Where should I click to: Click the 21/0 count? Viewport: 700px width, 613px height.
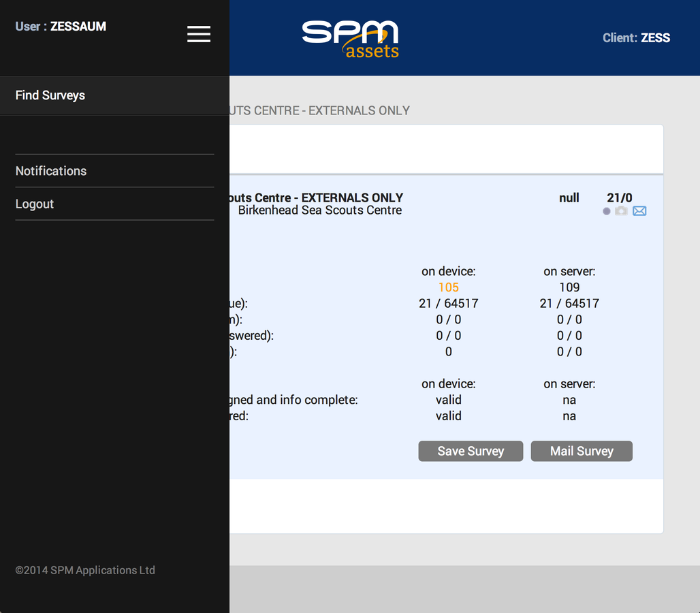(x=619, y=198)
